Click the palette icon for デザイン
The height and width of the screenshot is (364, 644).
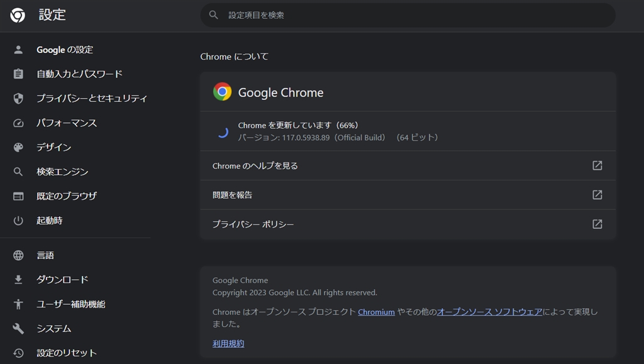click(18, 148)
